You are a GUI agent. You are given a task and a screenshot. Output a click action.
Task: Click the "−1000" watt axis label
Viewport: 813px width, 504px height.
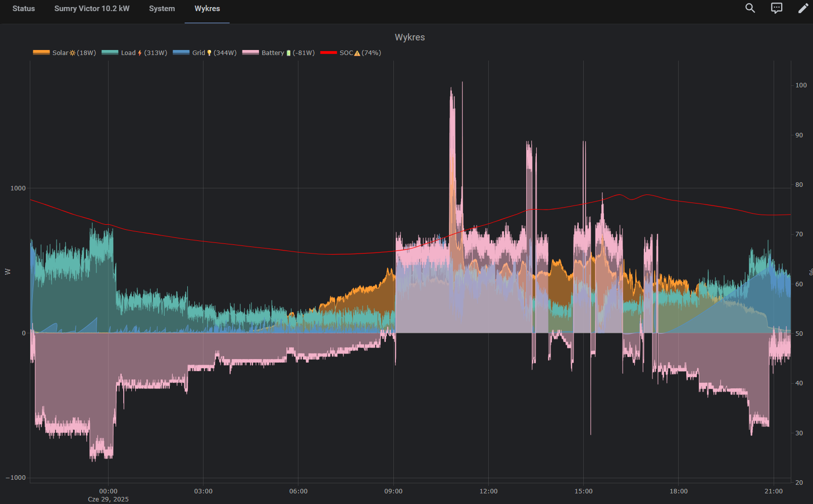16,478
